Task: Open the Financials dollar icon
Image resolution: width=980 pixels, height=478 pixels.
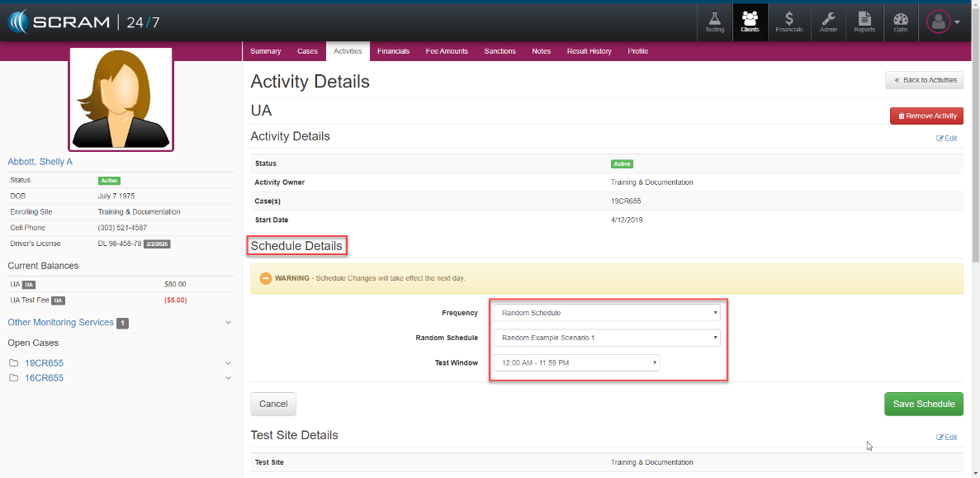Action: coord(788,21)
